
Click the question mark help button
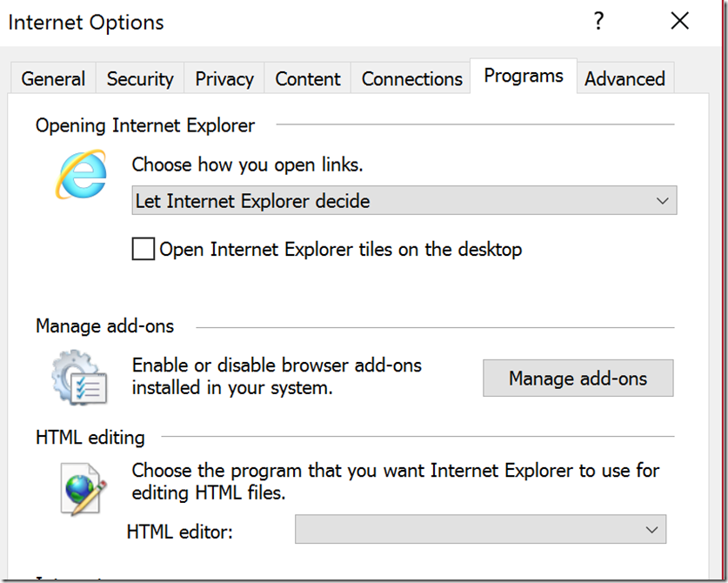pyautogui.click(x=599, y=22)
